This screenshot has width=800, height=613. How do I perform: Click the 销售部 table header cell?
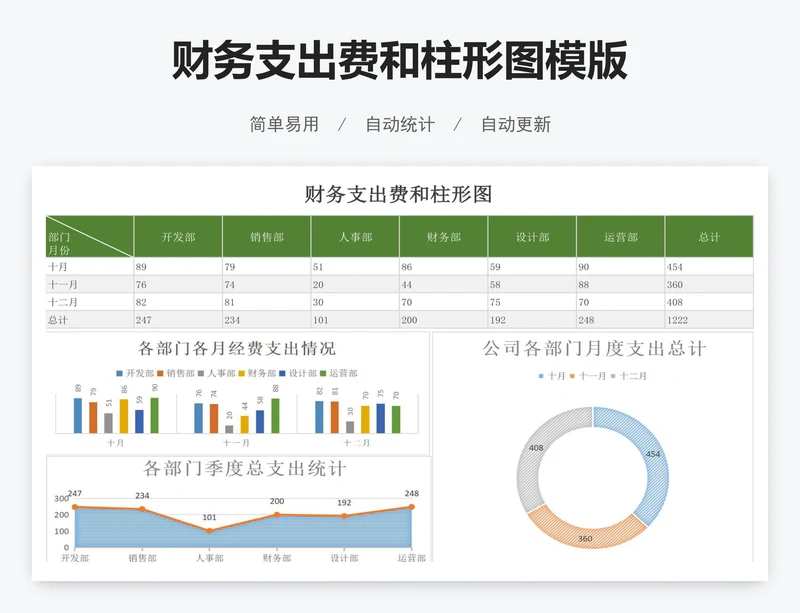coord(267,237)
